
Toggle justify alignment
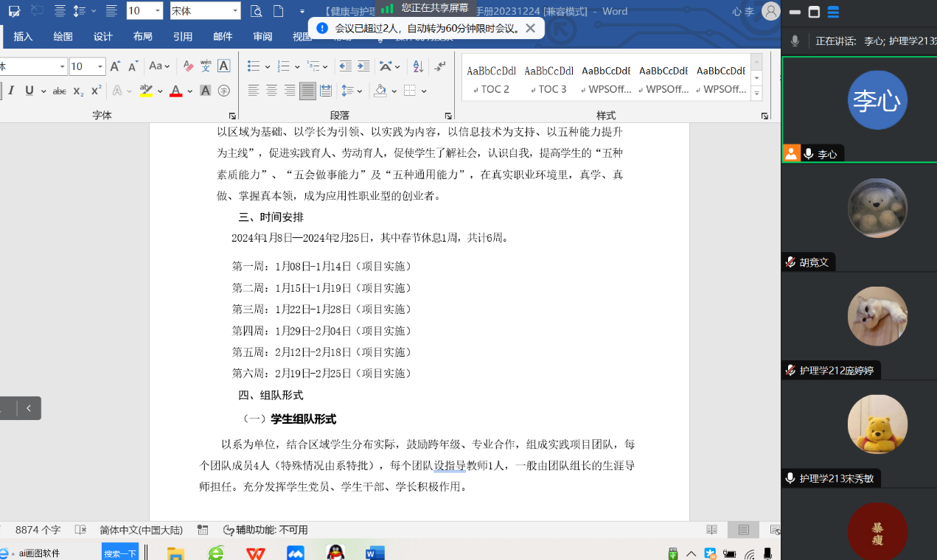pyautogui.click(x=307, y=91)
